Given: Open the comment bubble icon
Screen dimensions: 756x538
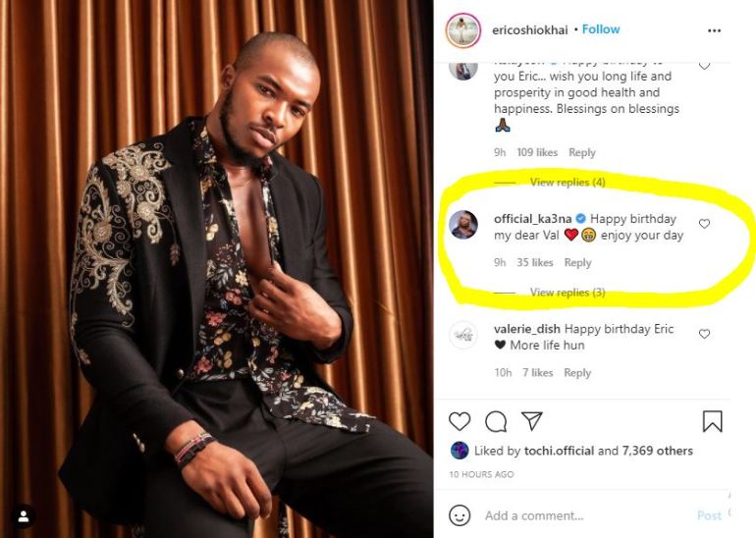Looking at the screenshot, I should point(496,421).
